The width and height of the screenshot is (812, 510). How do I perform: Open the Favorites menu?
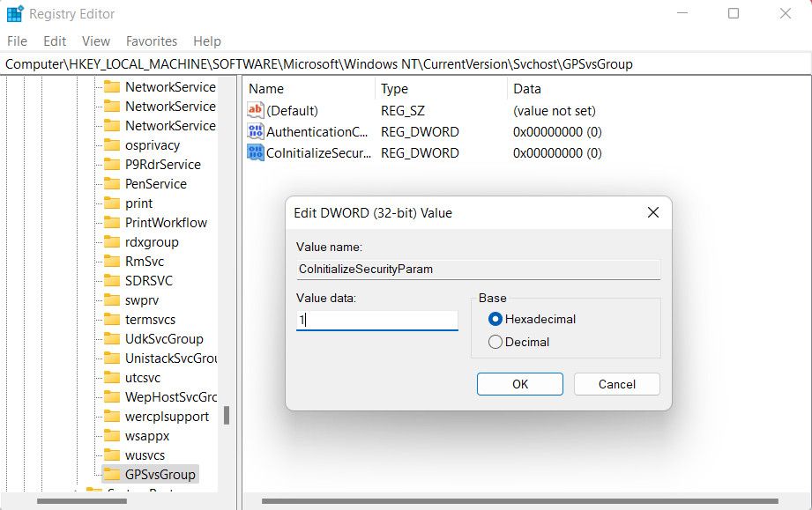(x=151, y=41)
